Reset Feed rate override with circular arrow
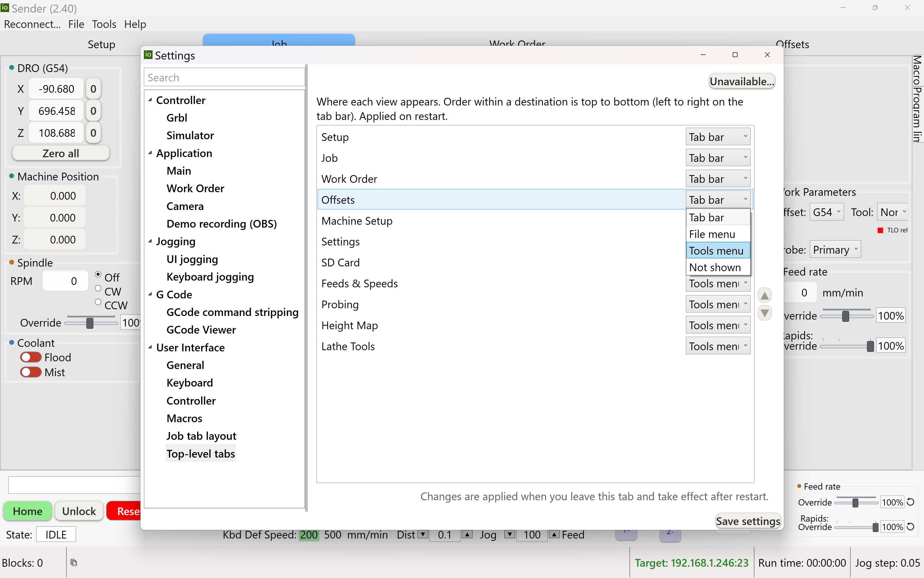924x578 pixels. (x=910, y=502)
